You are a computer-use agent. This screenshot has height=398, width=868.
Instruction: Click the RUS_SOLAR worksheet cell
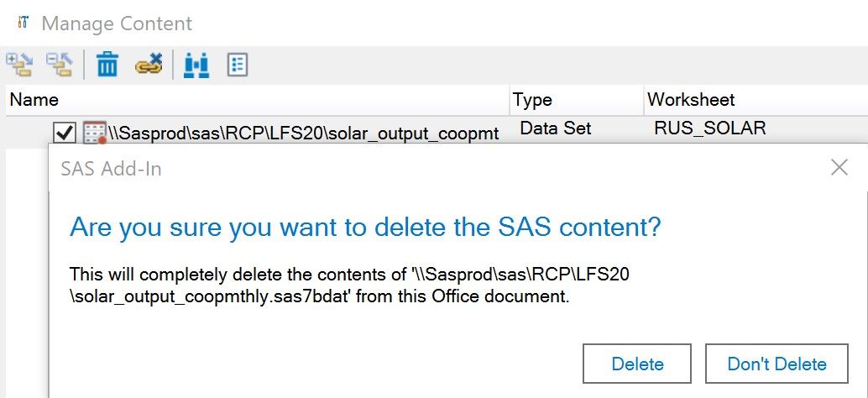point(710,129)
